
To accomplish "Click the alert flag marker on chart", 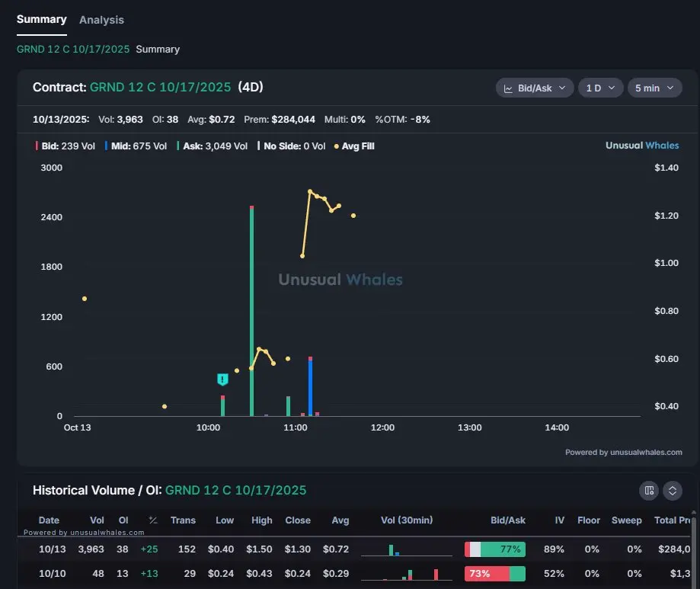I will [x=222, y=379].
